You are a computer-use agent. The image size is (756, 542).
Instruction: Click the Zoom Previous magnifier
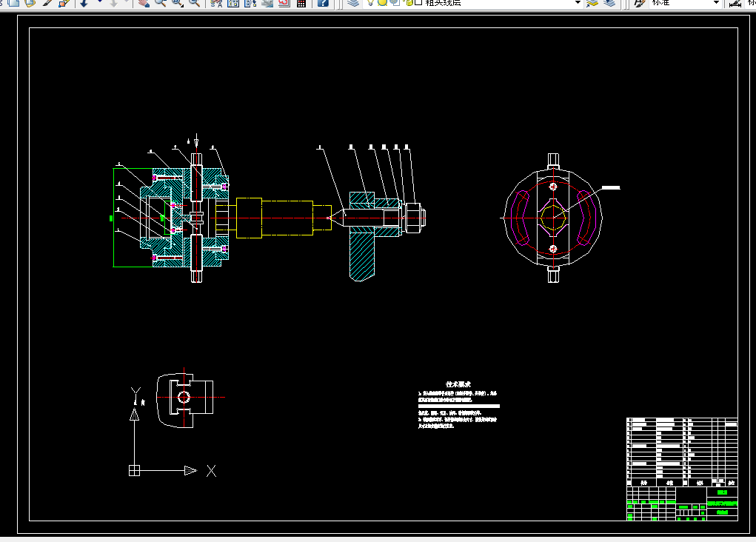pos(194,3)
